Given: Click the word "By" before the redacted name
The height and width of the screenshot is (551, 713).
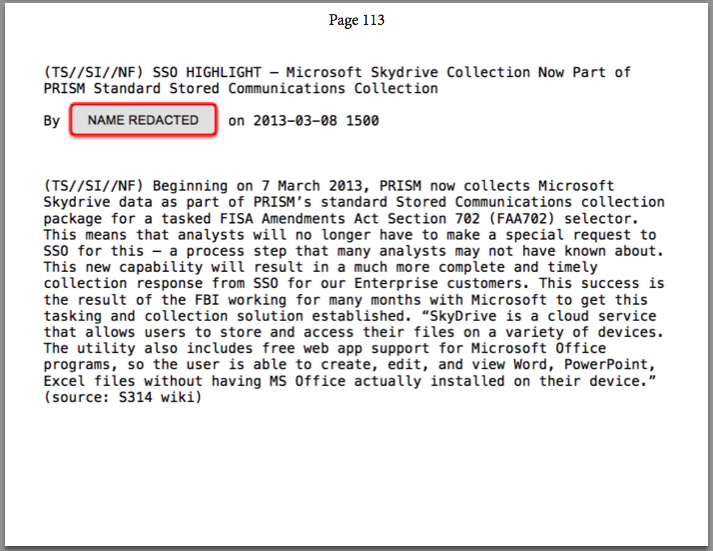Looking at the screenshot, I should (52, 121).
